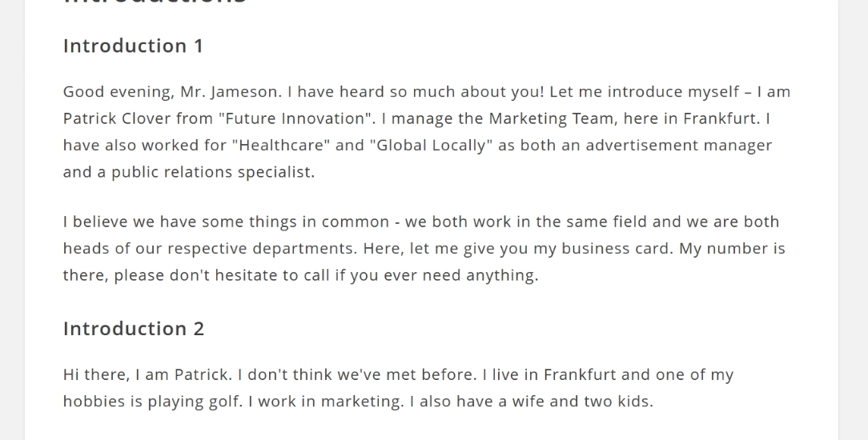Click the "Introduction 2" heading
This screenshot has width=868, height=440.
click(x=134, y=329)
